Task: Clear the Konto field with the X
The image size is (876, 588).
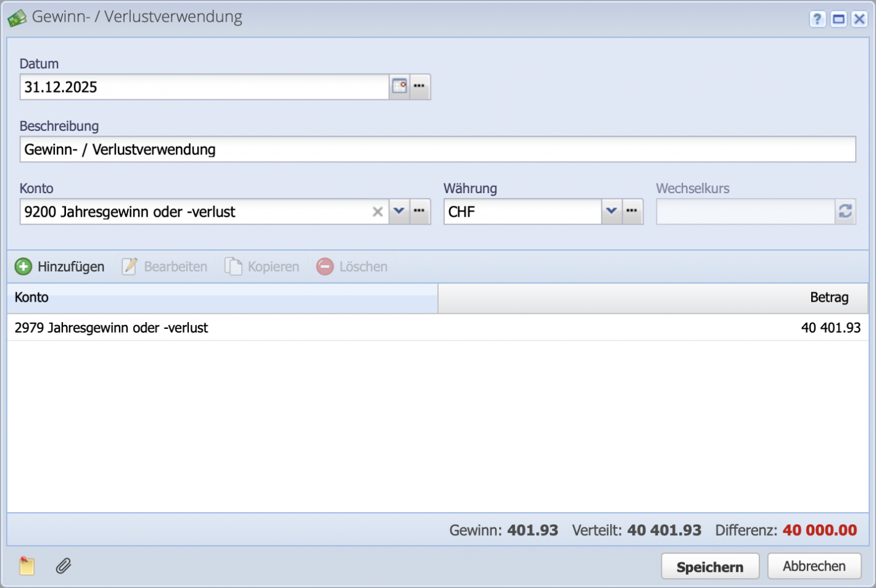Action: (378, 211)
